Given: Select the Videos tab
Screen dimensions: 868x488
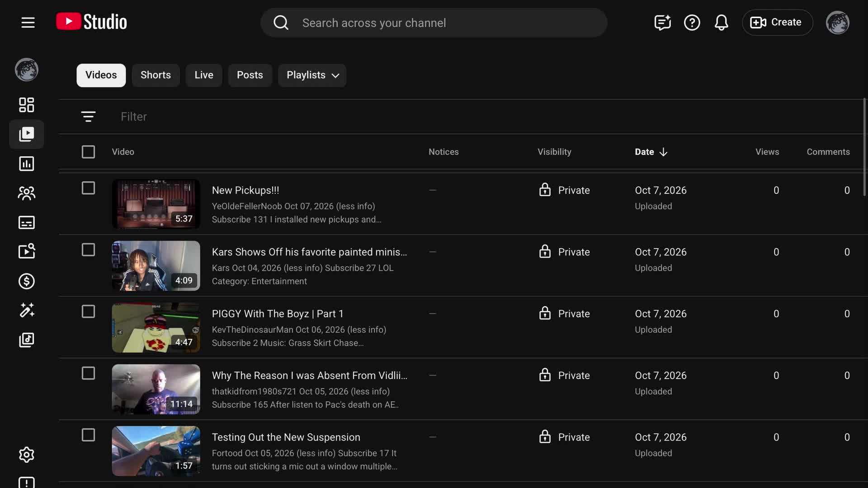Looking at the screenshot, I should click(101, 75).
